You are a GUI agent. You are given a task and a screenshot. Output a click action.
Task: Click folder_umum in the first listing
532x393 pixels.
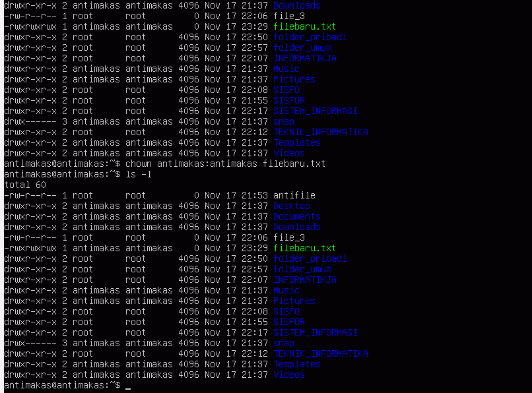pyautogui.click(x=302, y=48)
